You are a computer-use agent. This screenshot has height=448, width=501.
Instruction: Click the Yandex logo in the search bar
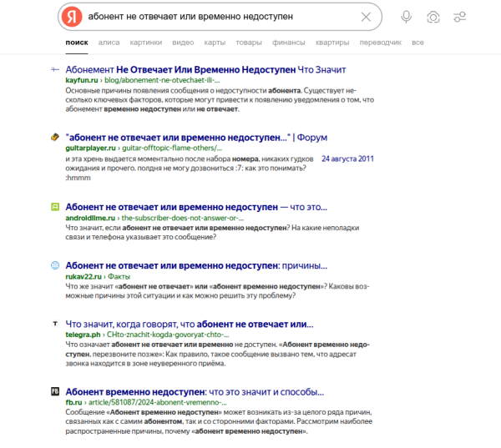[72, 17]
